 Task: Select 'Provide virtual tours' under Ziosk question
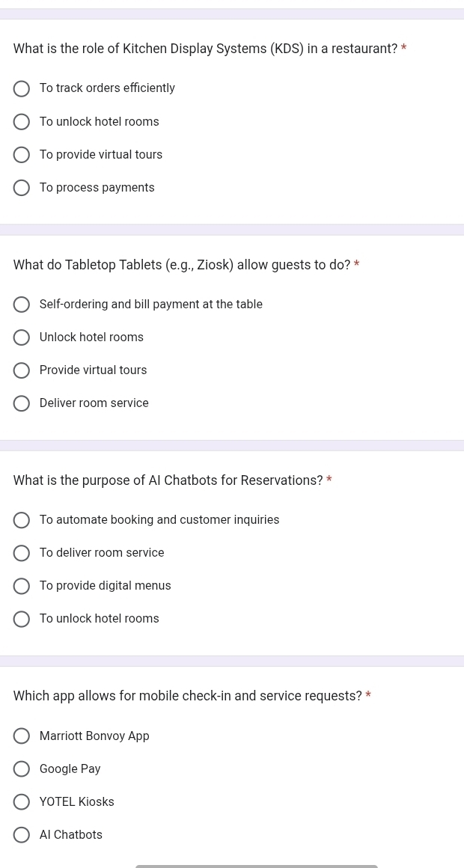pyautogui.click(x=22, y=370)
